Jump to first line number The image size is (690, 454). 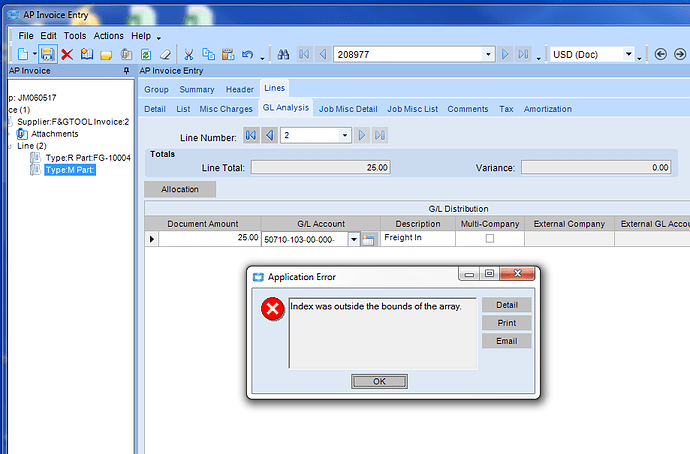(251, 135)
